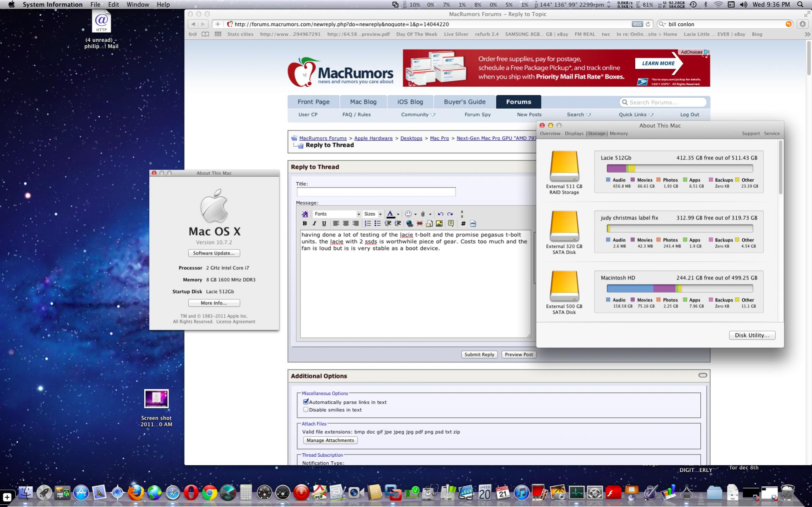The image size is (812, 507).
Task: Wrap selection in code tags with # icon
Action: pyautogui.click(x=463, y=223)
